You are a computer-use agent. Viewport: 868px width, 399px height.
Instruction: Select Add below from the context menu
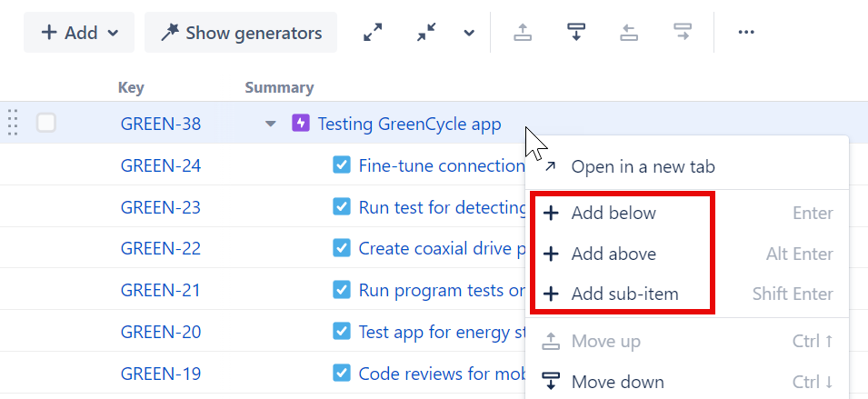point(614,214)
